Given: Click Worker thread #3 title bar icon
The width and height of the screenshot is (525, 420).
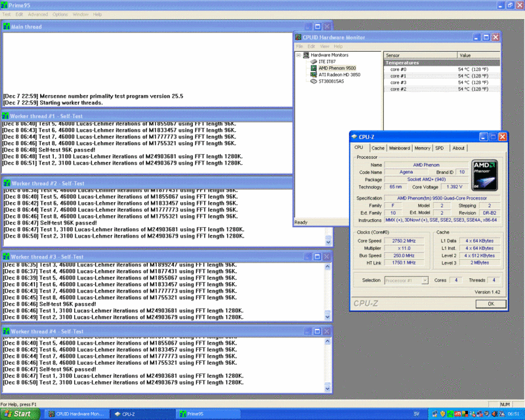Looking at the screenshot, I should point(6,257).
